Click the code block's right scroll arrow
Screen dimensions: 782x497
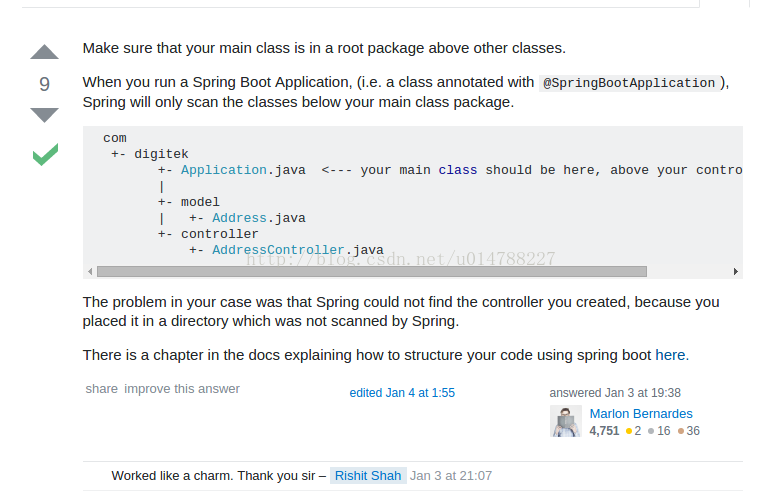point(736,272)
